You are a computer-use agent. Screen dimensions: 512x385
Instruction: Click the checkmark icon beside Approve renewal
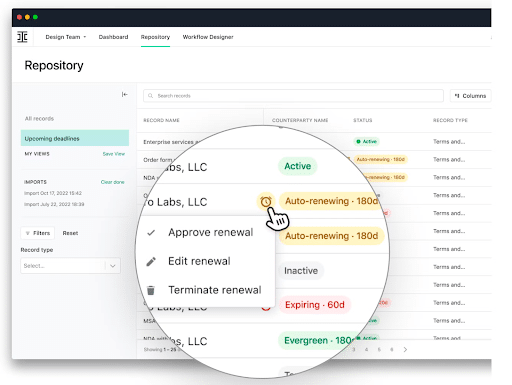click(151, 233)
